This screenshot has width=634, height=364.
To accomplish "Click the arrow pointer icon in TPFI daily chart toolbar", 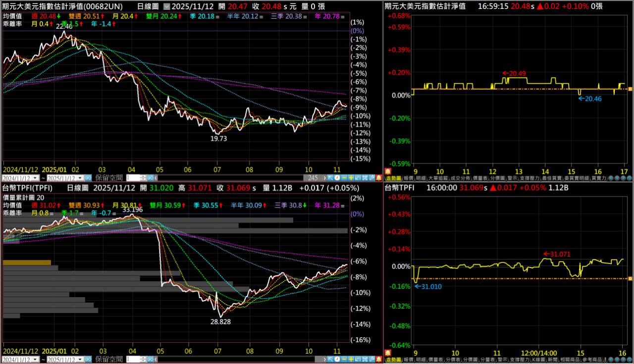I will click(330, 359).
